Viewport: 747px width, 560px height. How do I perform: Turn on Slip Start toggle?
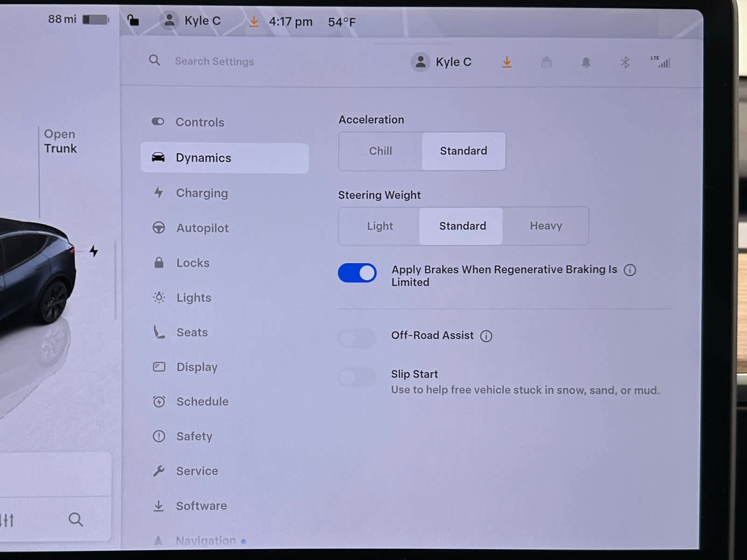click(357, 377)
